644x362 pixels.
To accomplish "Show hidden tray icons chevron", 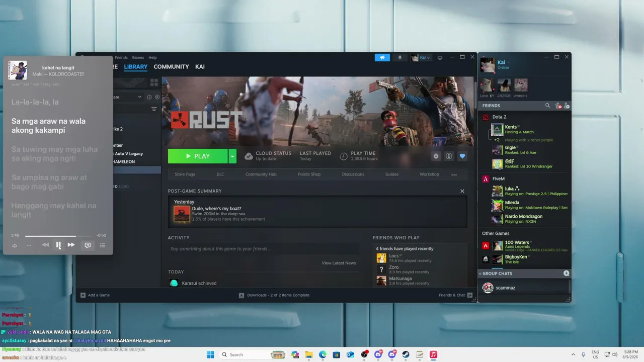I will click(x=573, y=354).
